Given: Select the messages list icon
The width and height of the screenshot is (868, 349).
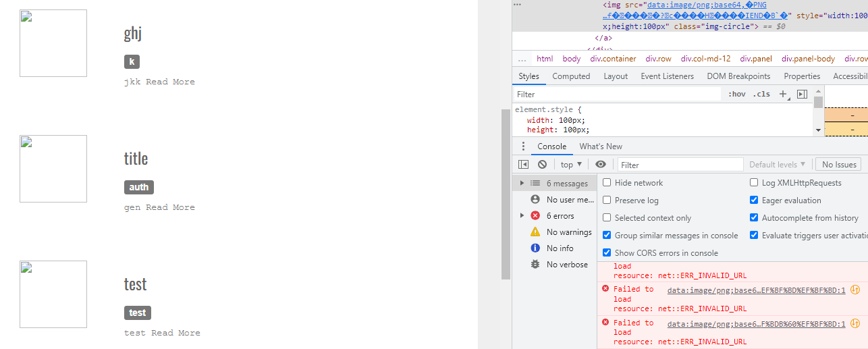Looking at the screenshot, I should click(x=535, y=184).
